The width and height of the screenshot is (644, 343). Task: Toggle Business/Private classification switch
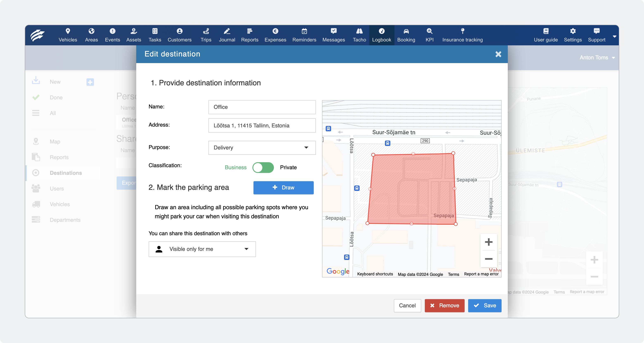[x=263, y=168]
